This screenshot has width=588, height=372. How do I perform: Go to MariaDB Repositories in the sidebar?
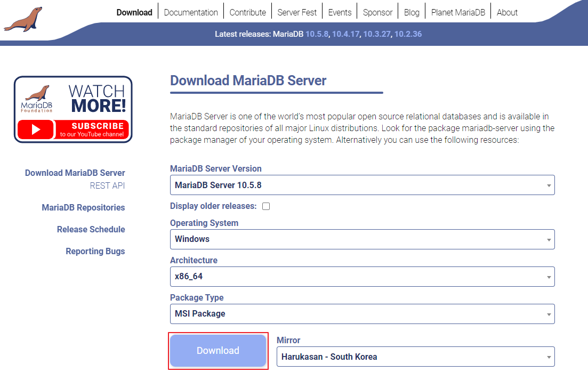coord(83,207)
